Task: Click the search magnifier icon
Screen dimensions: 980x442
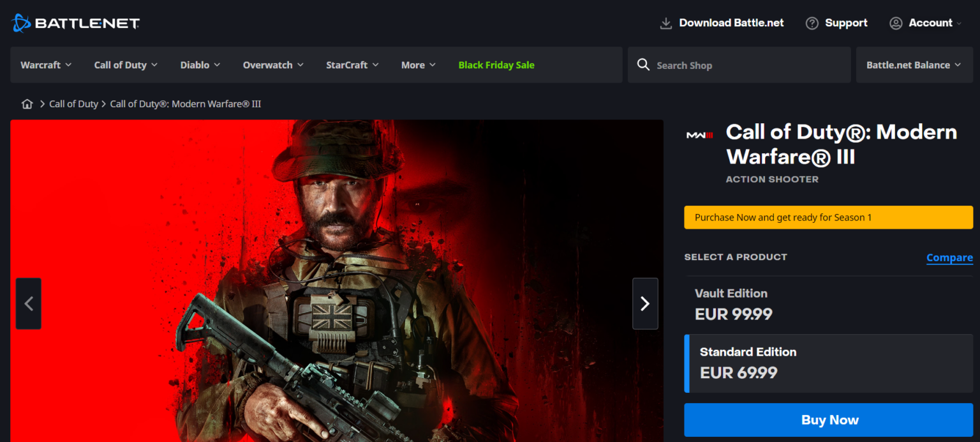Action: 643,65
